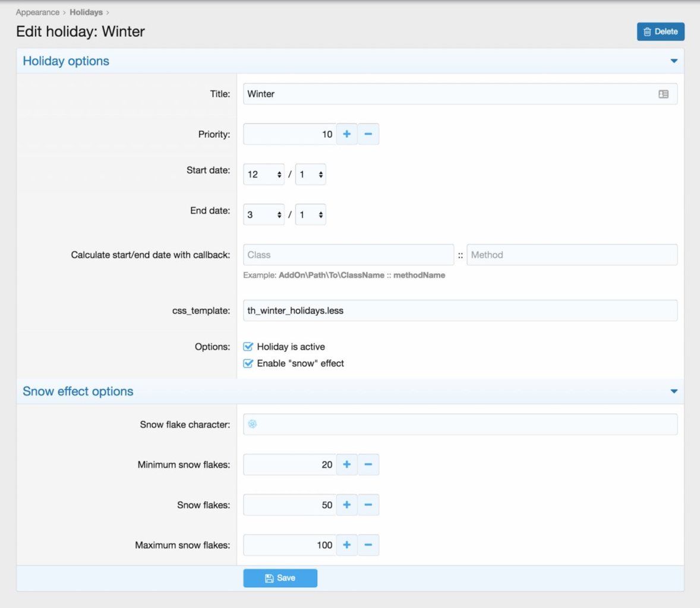The image size is (700, 608).
Task: Increase Snow flakes value with plus icon
Action: click(346, 505)
